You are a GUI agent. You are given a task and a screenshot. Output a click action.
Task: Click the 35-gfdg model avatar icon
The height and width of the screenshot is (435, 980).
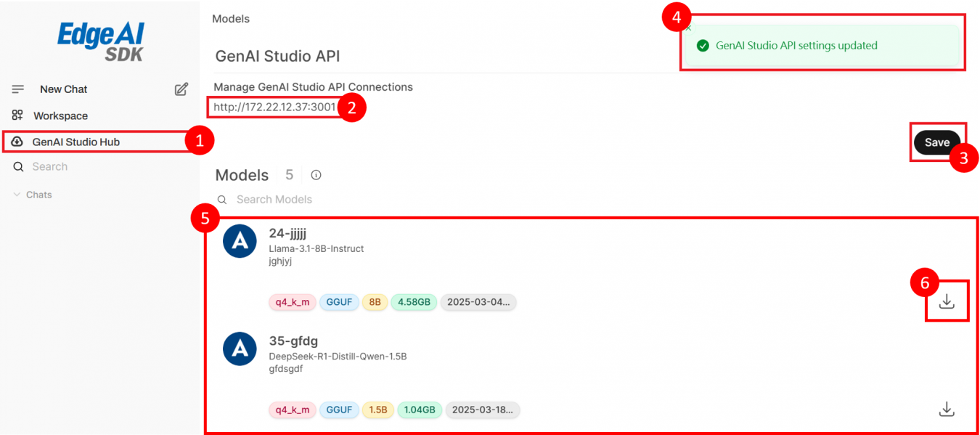240,349
